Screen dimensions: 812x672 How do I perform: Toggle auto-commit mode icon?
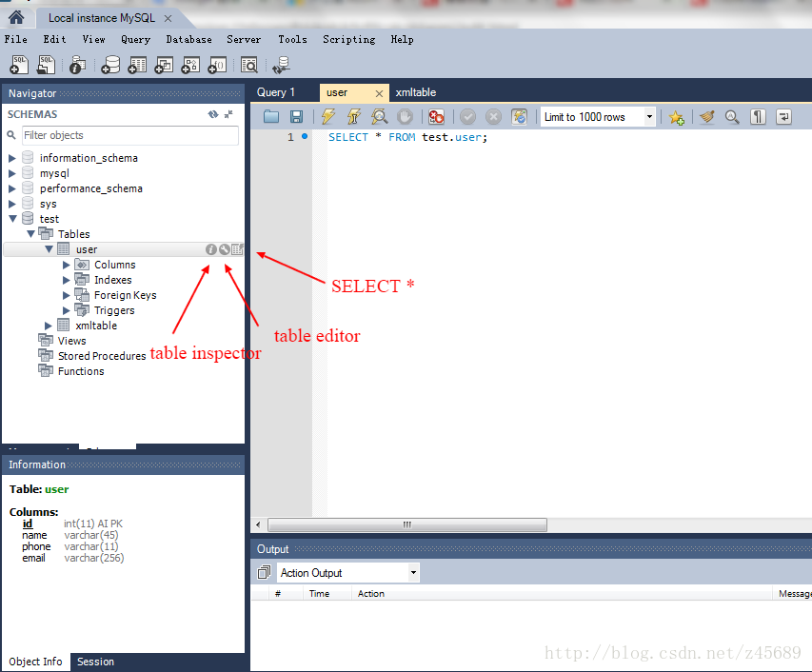point(519,116)
